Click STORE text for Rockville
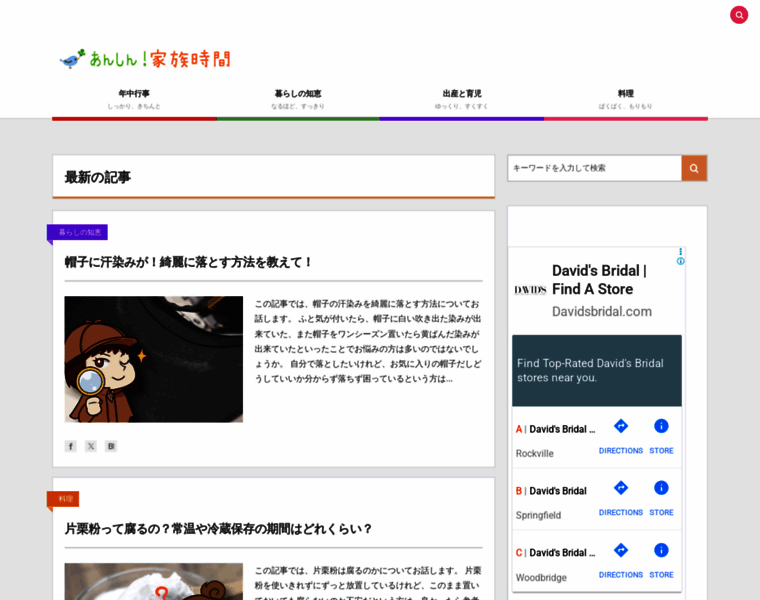Viewport: 760px width, 600px height. tap(661, 451)
